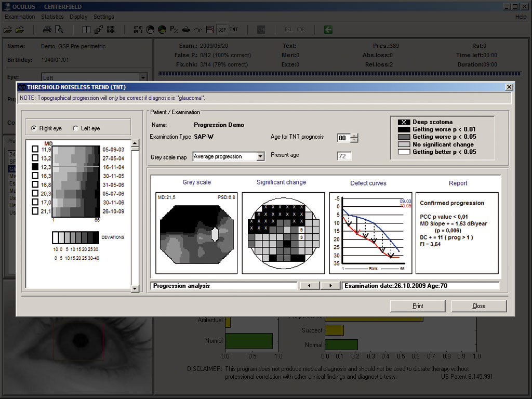
Task: Open the Statistics menu
Action: 52,17
